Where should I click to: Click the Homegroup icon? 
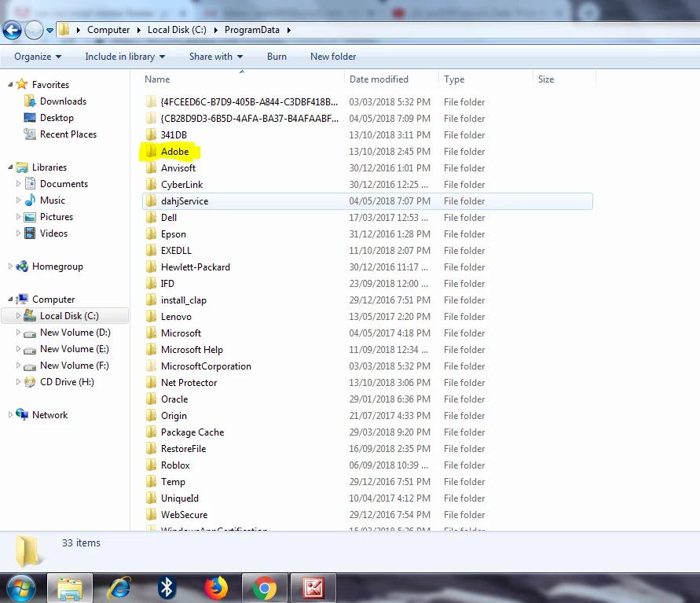click(x=22, y=267)
